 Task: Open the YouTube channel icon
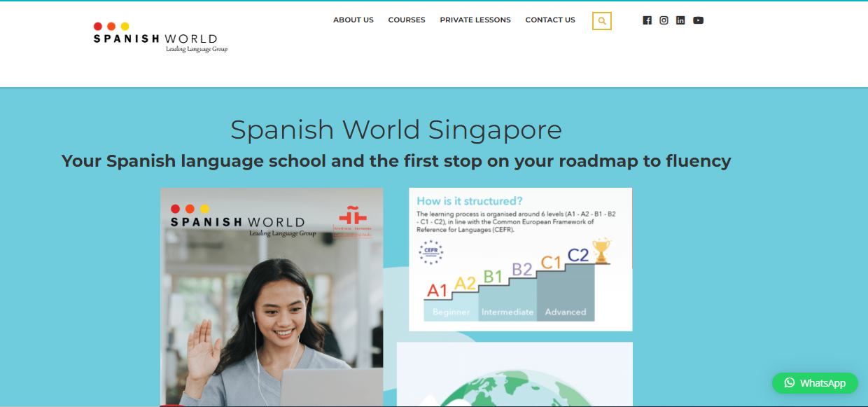698,20
